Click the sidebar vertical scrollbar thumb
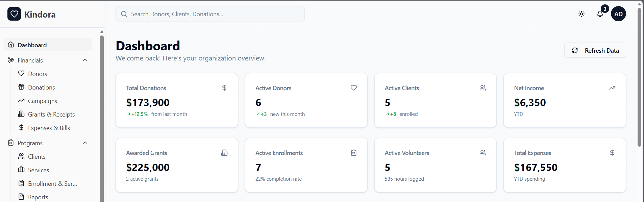This screenshot has width=644, height=202. click(x=102, y=118)
